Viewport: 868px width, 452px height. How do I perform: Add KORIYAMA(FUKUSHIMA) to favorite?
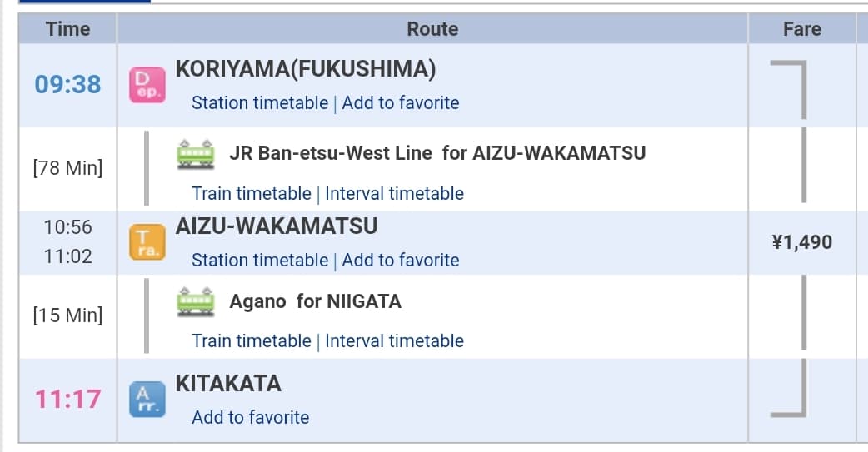[x=400, y=103]
